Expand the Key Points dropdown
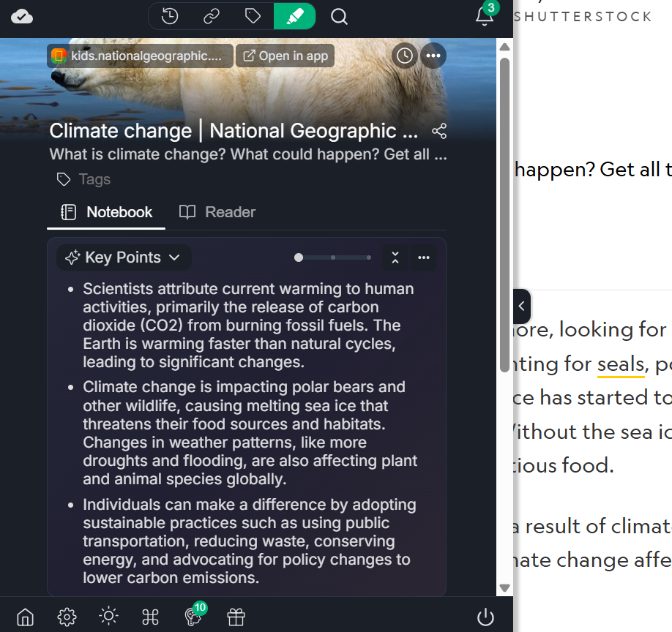672x632 pixels. tap(123, 257)
